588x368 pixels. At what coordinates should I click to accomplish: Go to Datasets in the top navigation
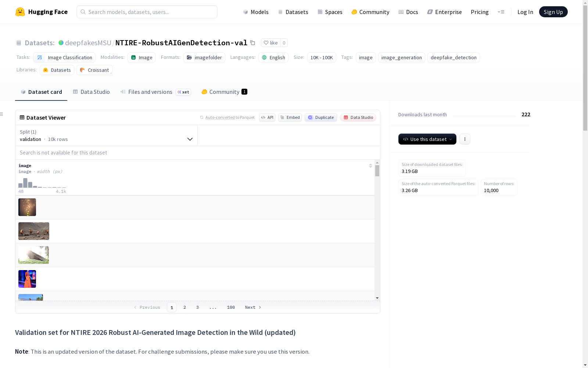[293, 12]
